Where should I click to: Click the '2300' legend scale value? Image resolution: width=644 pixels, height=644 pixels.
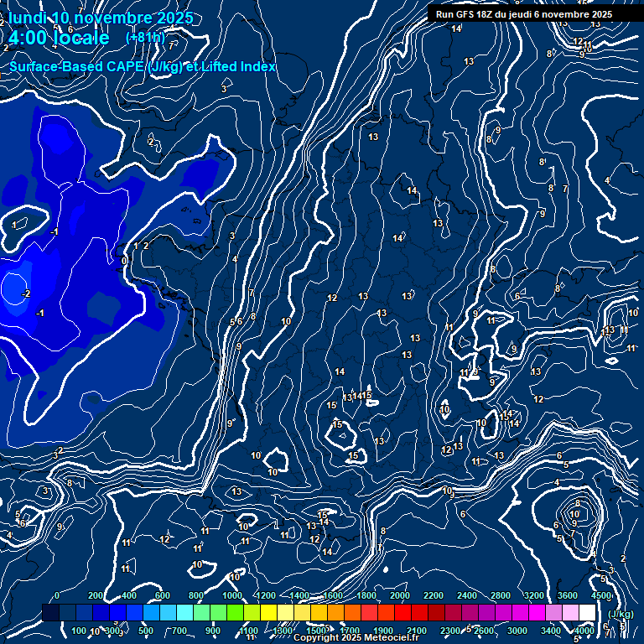coord(450,631)
